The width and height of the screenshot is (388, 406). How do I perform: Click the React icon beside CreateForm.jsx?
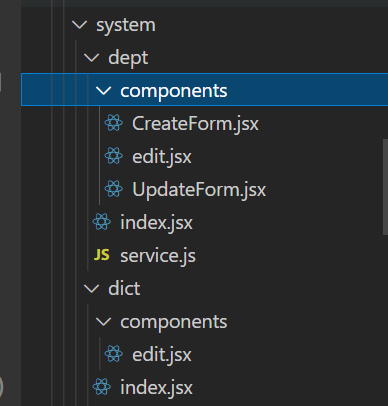point(114,123)
